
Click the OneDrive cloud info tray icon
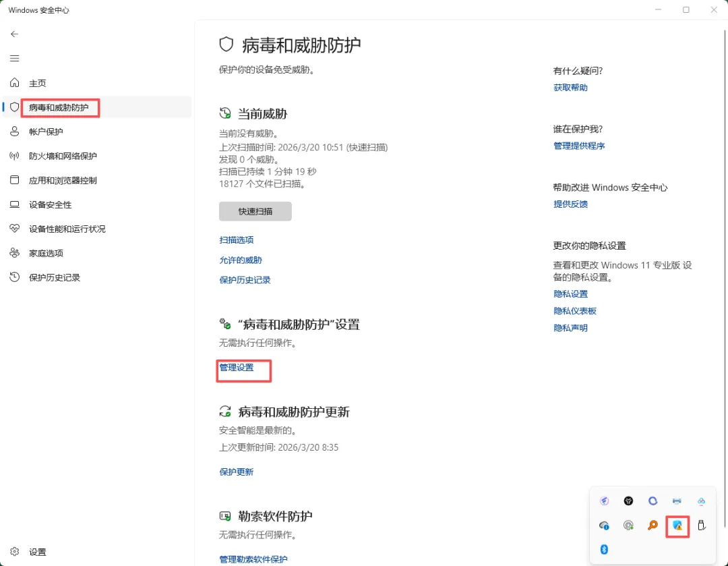[x=604, y=526]
